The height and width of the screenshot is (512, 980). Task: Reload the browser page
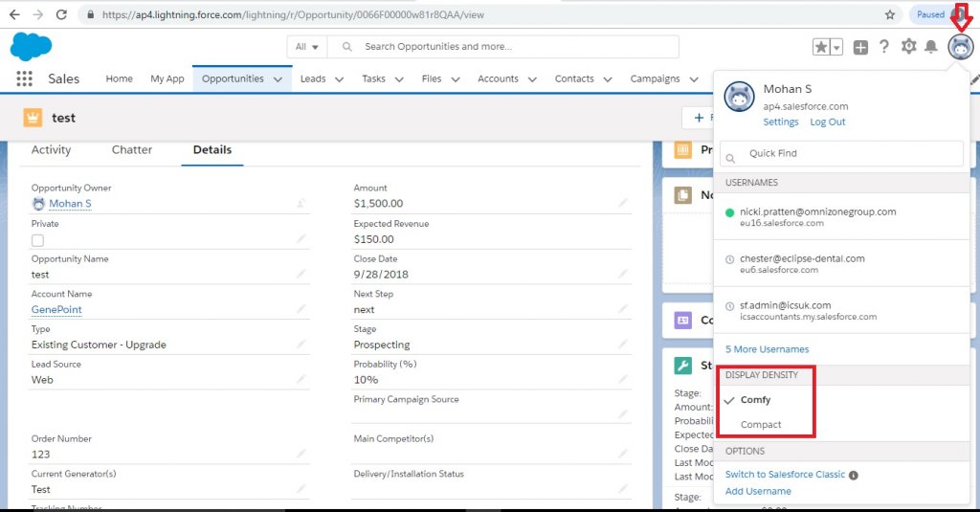click(x=61, y=14)
